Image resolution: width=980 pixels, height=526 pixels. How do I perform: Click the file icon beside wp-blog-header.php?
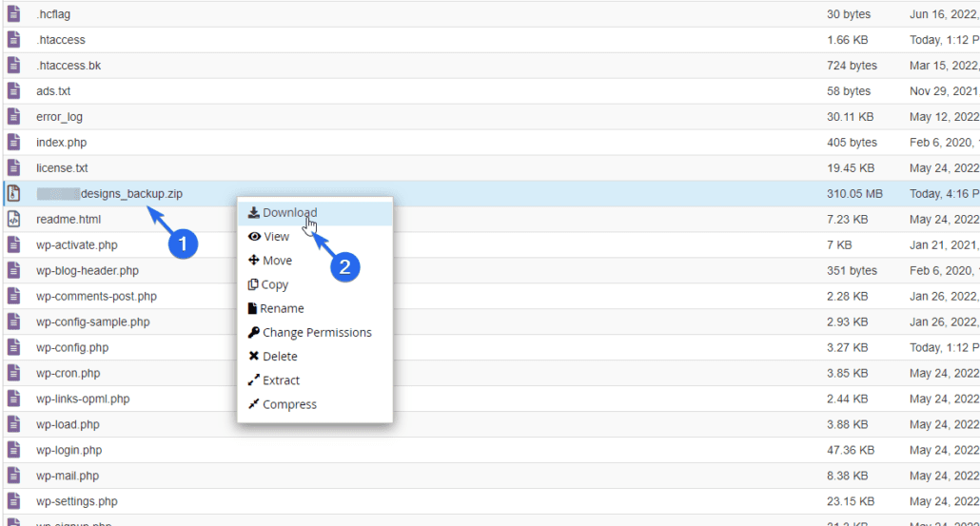tap(13, 270)
